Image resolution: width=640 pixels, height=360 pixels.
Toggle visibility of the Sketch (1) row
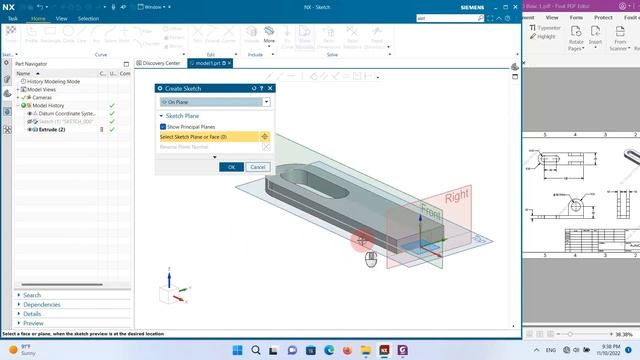click(29, 122)
